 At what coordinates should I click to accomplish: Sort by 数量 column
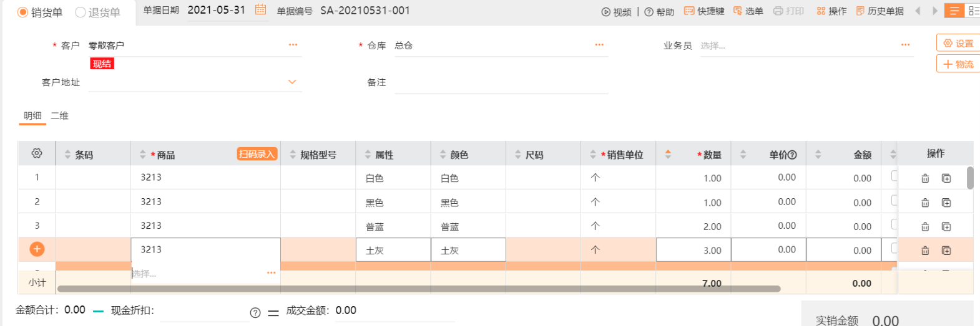click(x=668, y=155)
